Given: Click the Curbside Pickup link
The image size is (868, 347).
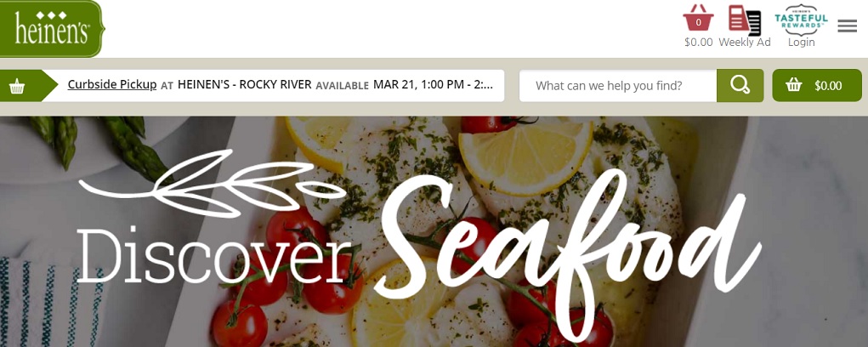Looking at the screenshot, I should click(x=112, y=85).
